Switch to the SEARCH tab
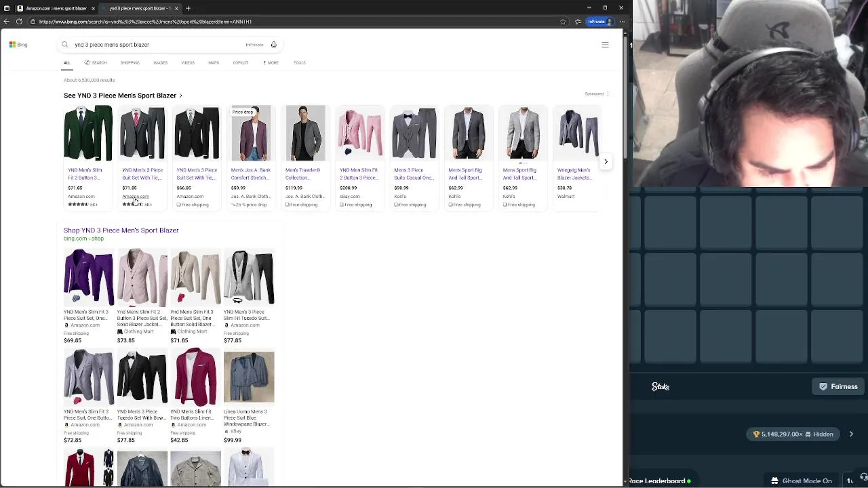The width and height of the screenshot is (868, 488). (96, 63)
